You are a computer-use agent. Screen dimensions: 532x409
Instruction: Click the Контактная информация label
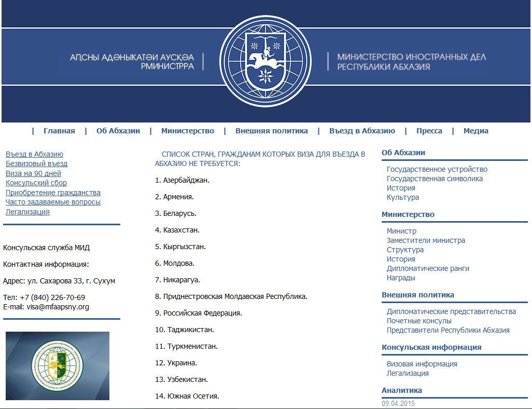click(46, 264)
